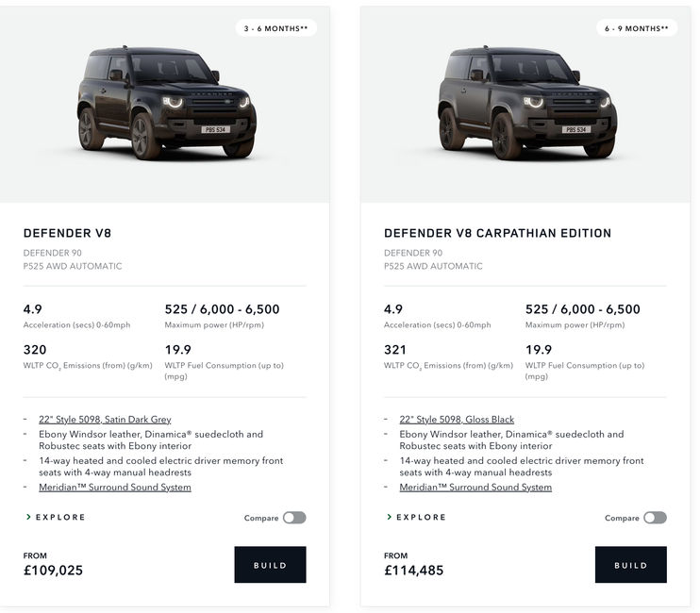Enable Compare toggle for Defender V8

[294, 518]
